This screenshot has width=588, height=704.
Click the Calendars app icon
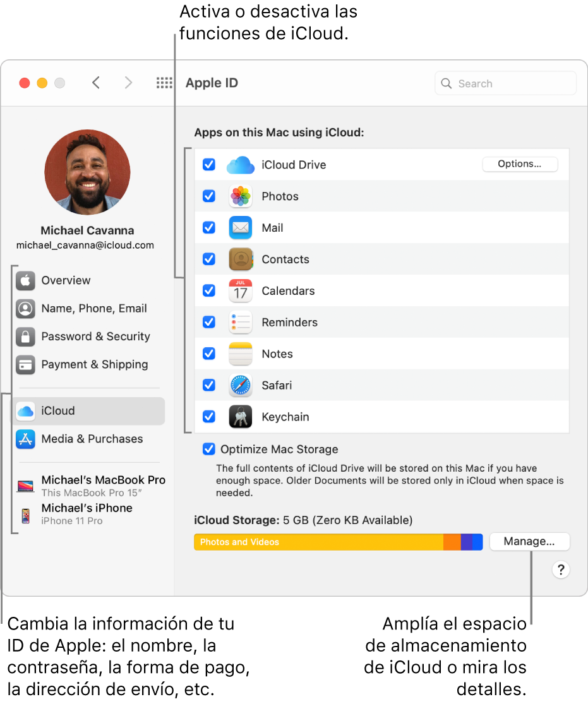pyautogui.click(x=241, y=290)
